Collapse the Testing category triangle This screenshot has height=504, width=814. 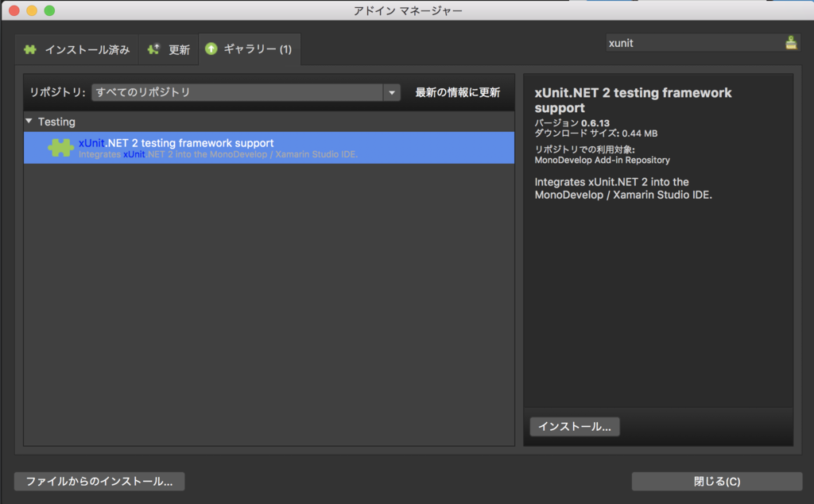pos(29,121)
